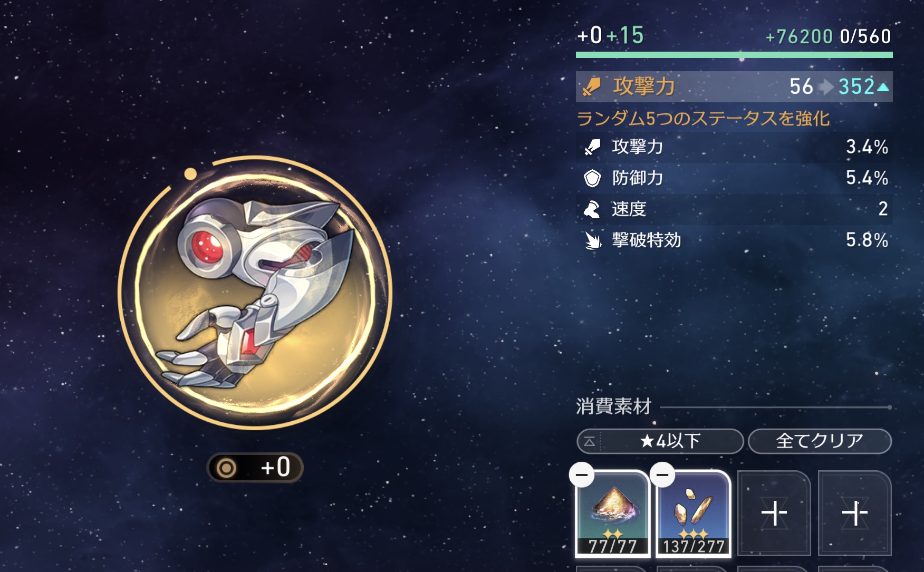The height and width of the screenshot is (572, 924).
Task: Click the 攻撃力 main stat row
Action: [x=734, y=86]
